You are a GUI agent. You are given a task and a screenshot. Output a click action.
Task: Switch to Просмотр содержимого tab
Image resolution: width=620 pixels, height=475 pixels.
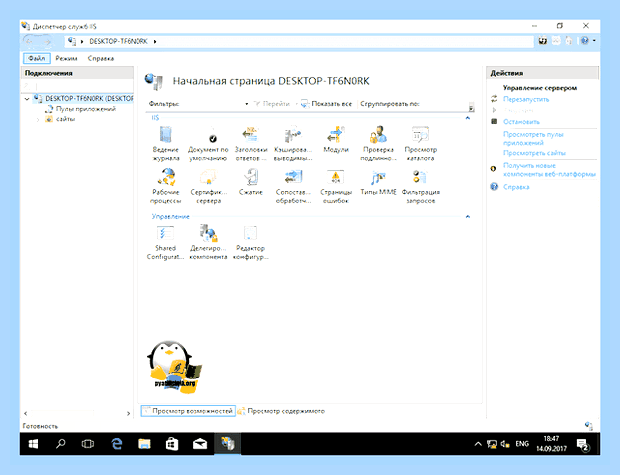point(282,411)
